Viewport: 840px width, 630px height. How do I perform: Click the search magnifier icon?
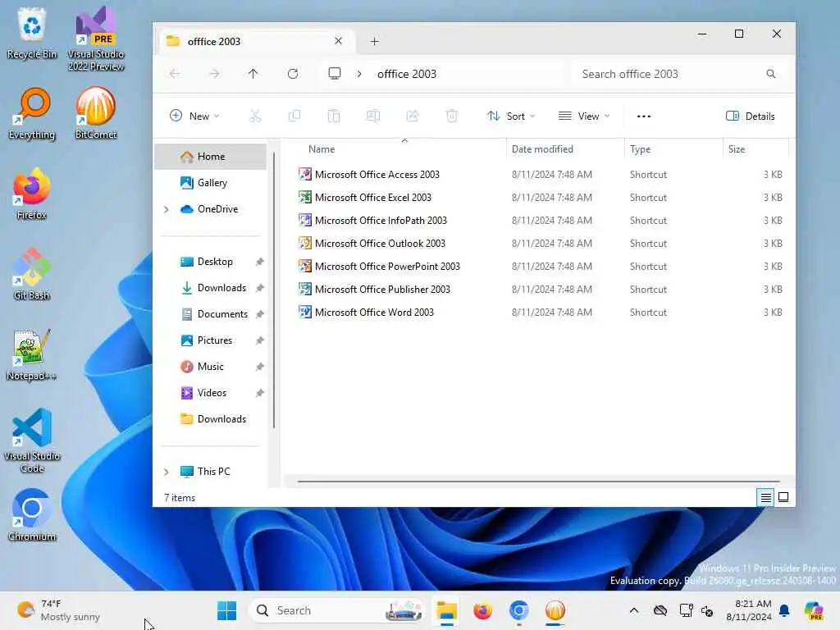pos(771,74)
